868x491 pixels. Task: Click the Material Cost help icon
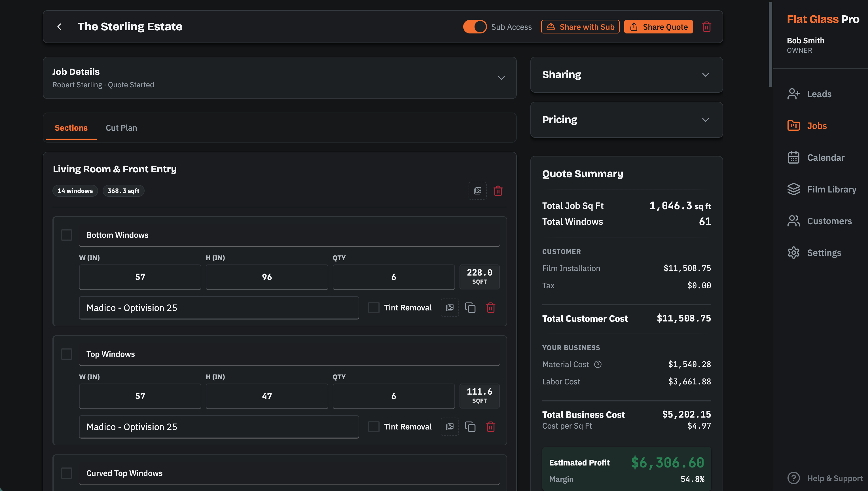598,364
